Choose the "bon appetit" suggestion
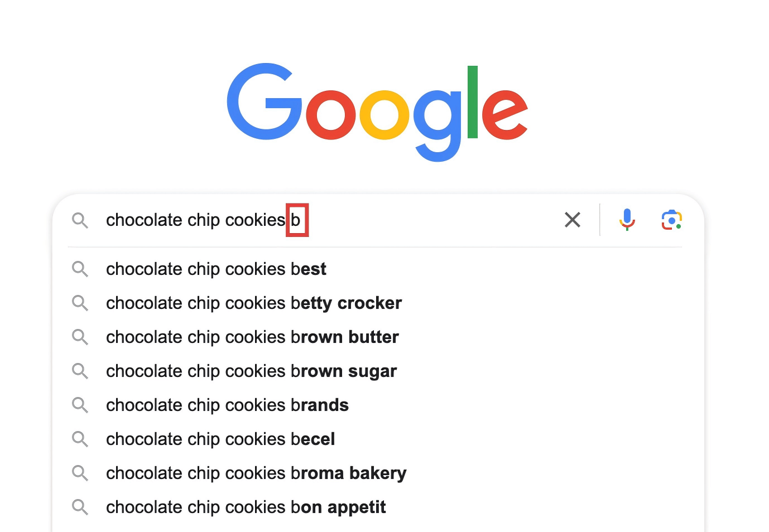Screen dimensions: 769x532 click(246, 507)
